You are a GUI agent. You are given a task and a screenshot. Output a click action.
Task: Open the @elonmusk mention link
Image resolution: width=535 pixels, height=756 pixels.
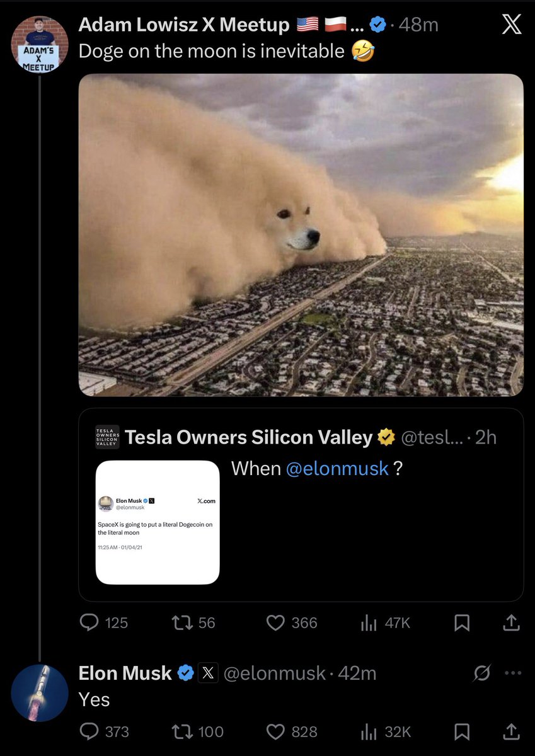(x=337, y=469)
